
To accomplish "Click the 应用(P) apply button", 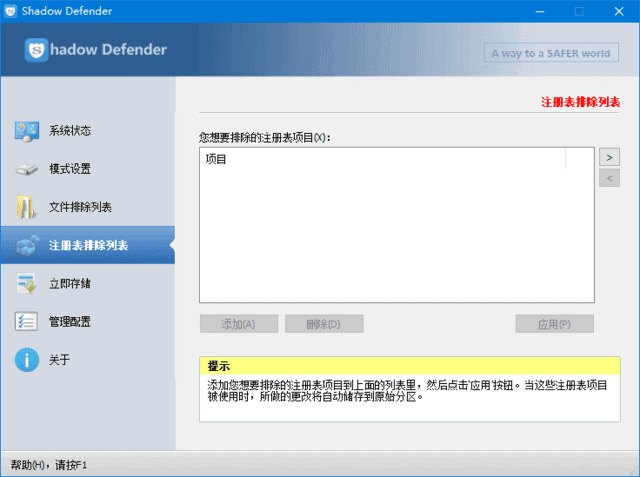I will click(x=554, y=324).
